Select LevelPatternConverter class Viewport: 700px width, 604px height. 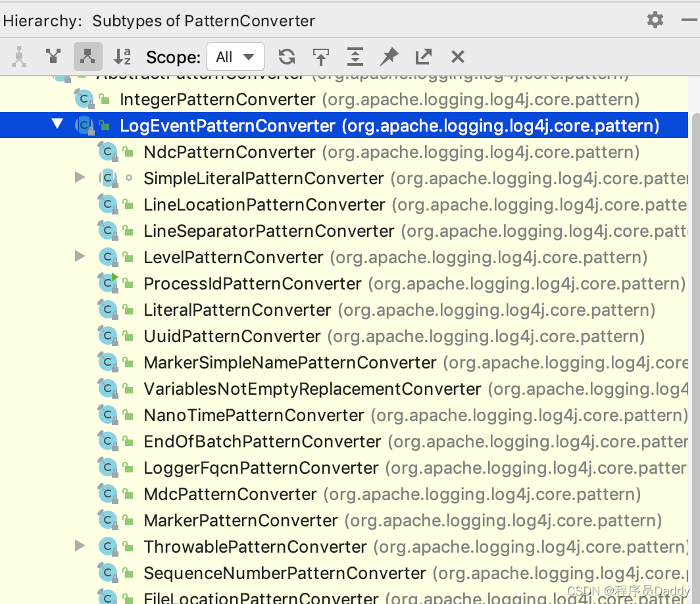[233, 257]
